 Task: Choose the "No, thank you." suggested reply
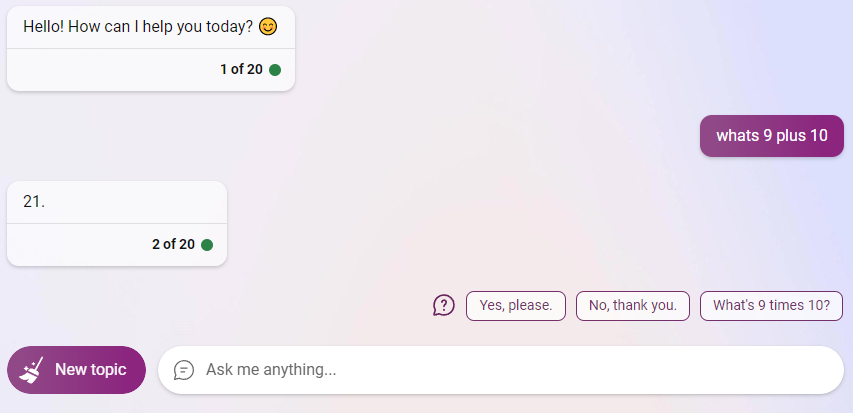tap(633, 306)
